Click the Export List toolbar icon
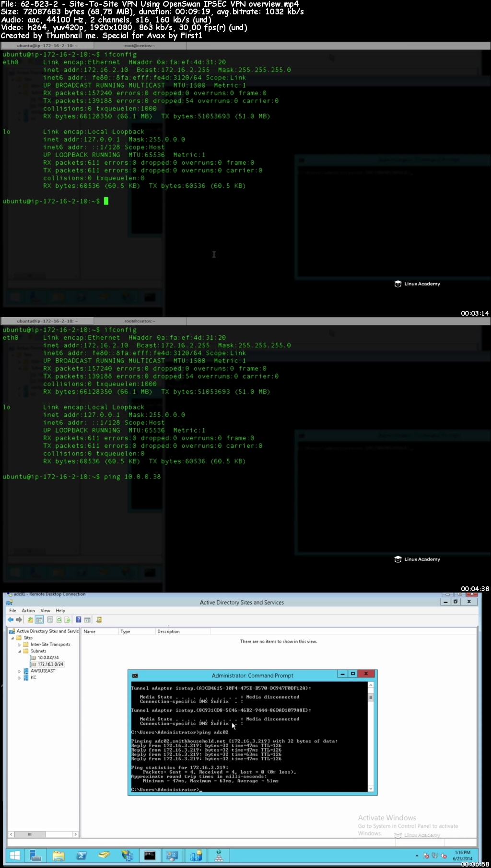This screenshot has width=491, height=868. [x=68, y=619]
